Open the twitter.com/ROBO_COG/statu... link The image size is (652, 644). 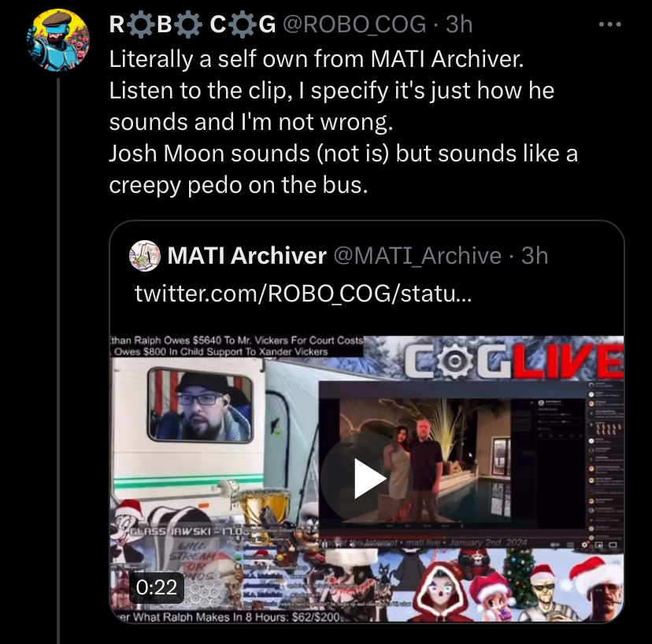coord(303,294)
